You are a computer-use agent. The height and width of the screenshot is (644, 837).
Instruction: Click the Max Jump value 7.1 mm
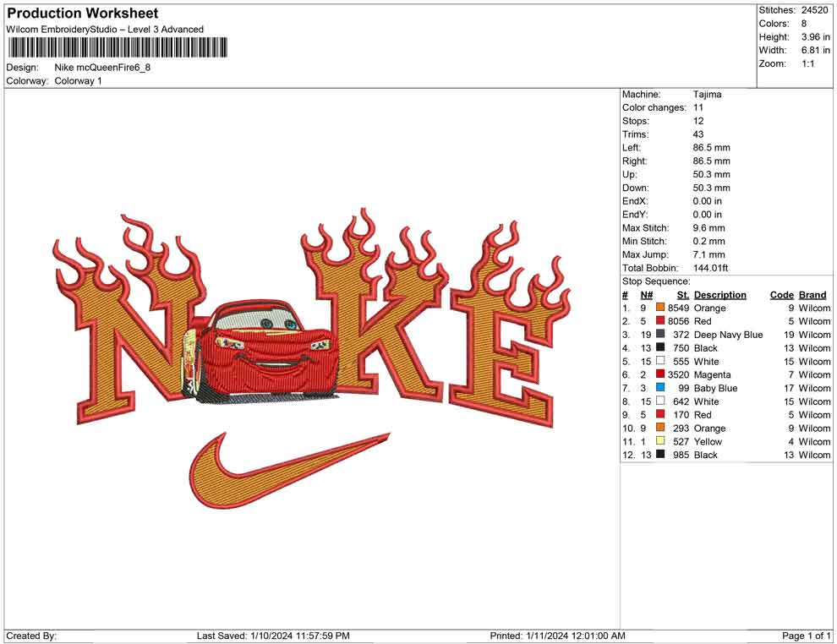coord(708,254)
